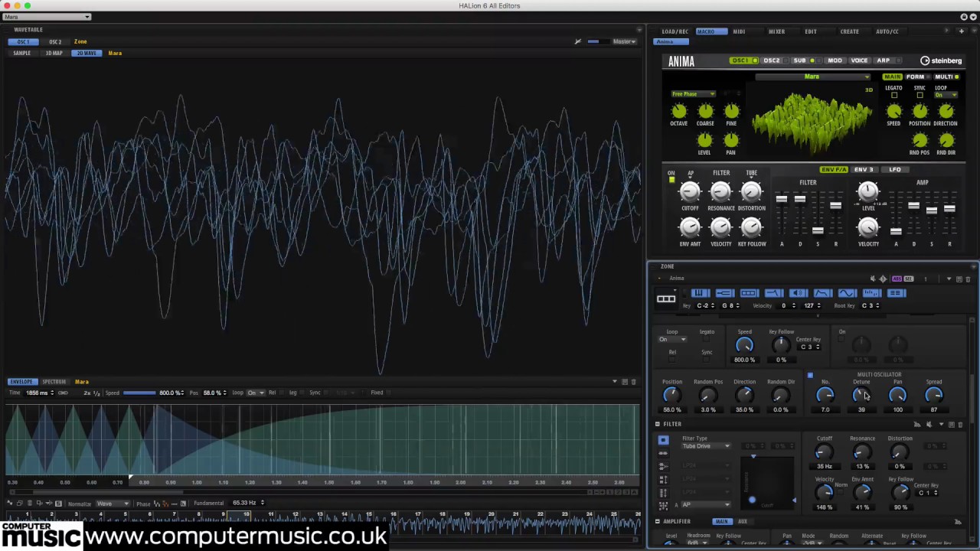Toggle the Anima filter ON indicator
980x551 pixels.
671,180
